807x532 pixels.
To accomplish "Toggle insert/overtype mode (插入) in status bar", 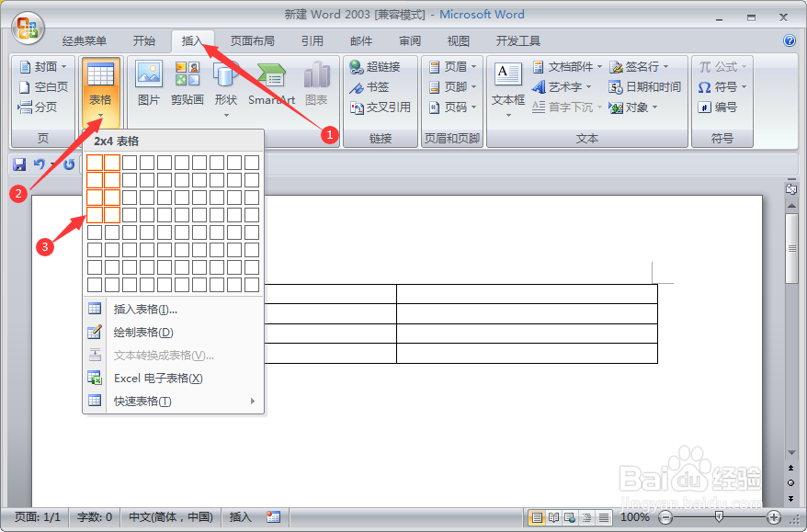I will coord(240,516).
